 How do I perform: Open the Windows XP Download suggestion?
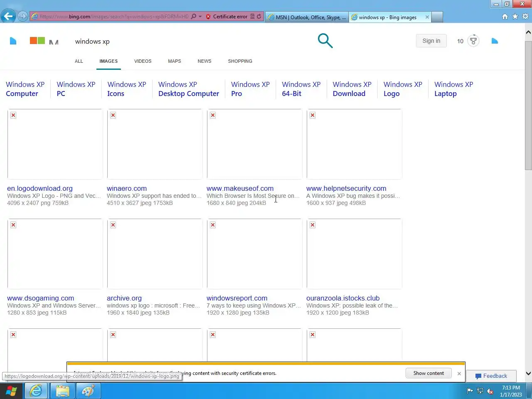(x=352, y=89)
